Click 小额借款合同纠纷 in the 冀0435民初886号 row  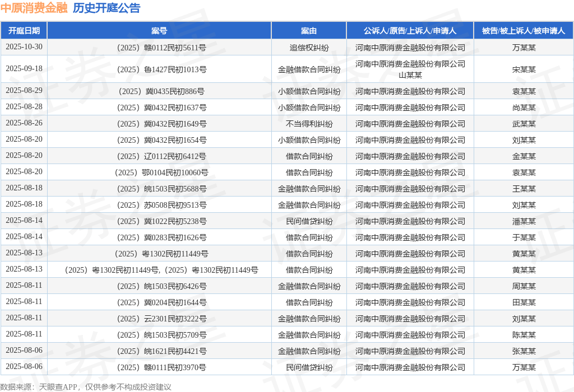coord(309,91)
